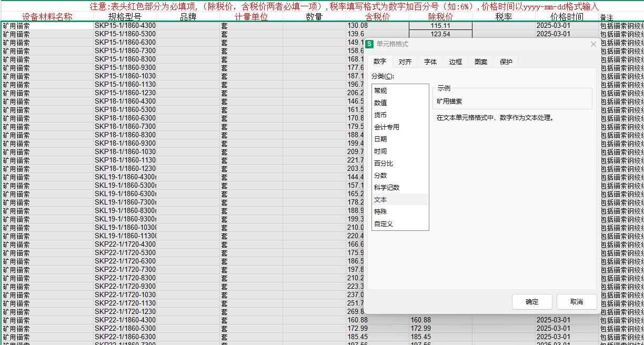Select 会计专用 in category list
This screenshot has width=644, height=345.
click(387, 127)
